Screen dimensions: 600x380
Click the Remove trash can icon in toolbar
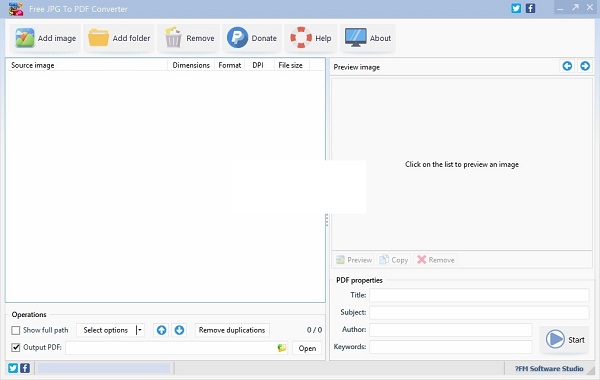pos(173,38)
